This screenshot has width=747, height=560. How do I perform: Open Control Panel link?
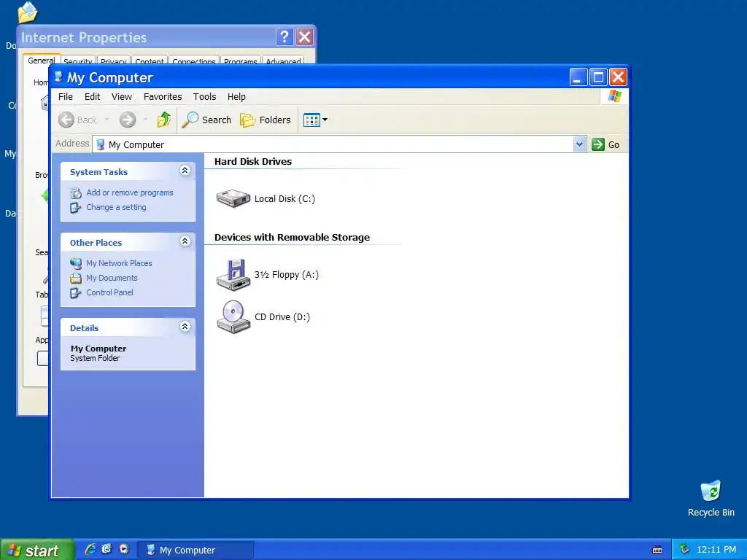coord(109,292)
